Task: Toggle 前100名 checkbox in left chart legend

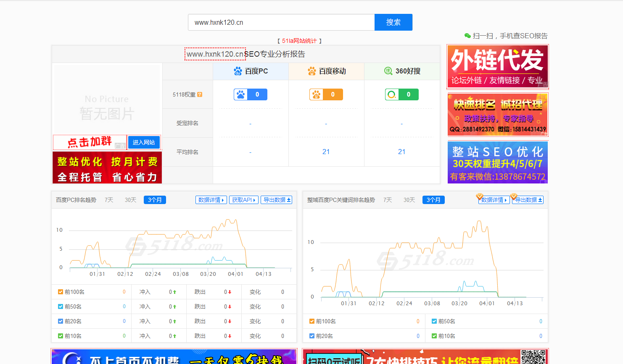Action: (61, 292)
